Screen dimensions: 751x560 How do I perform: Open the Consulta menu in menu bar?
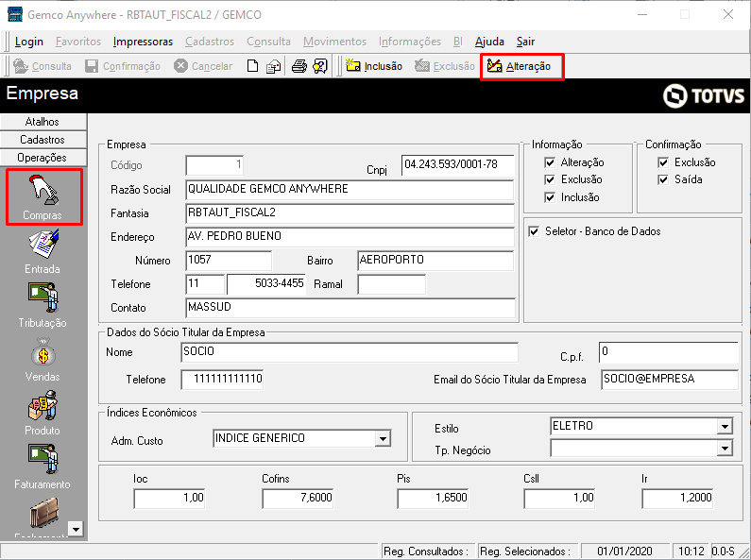point(268,42)
